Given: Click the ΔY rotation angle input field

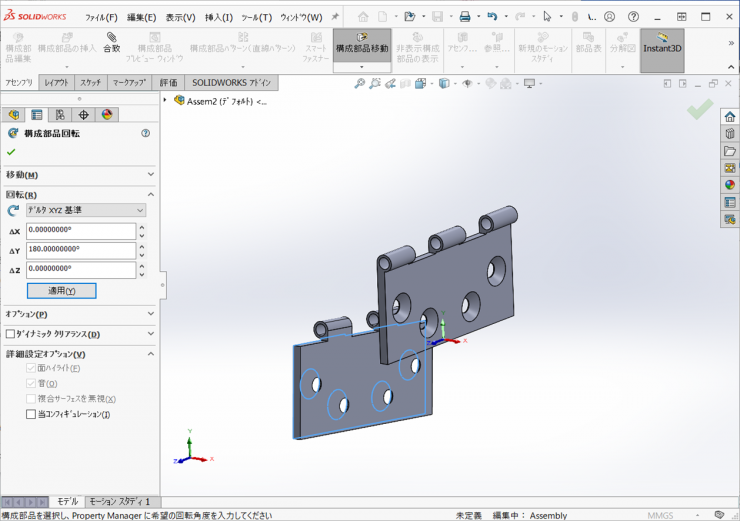Looking at the screenshot, I should [x=80, y=250].
